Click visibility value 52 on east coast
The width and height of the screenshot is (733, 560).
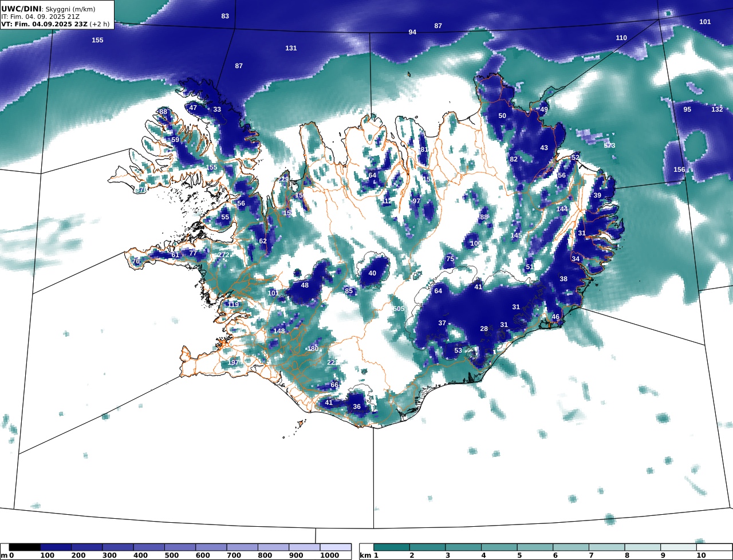click(x=576, y=157)
